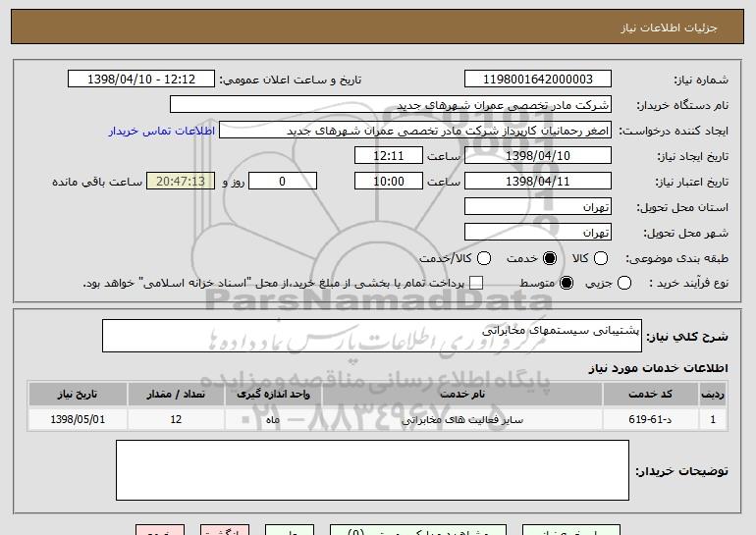Click the delivery province field 'استان محل تحویل'

point(538,207)
